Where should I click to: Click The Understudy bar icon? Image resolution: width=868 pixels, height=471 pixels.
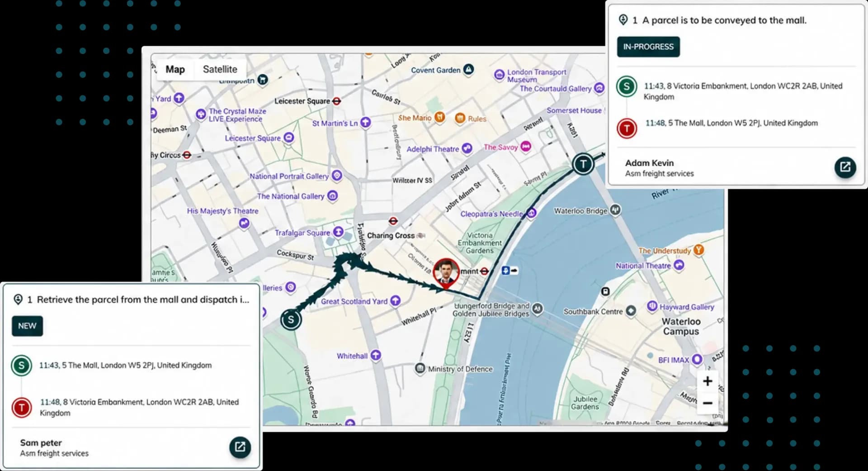(x=698, y=250)
